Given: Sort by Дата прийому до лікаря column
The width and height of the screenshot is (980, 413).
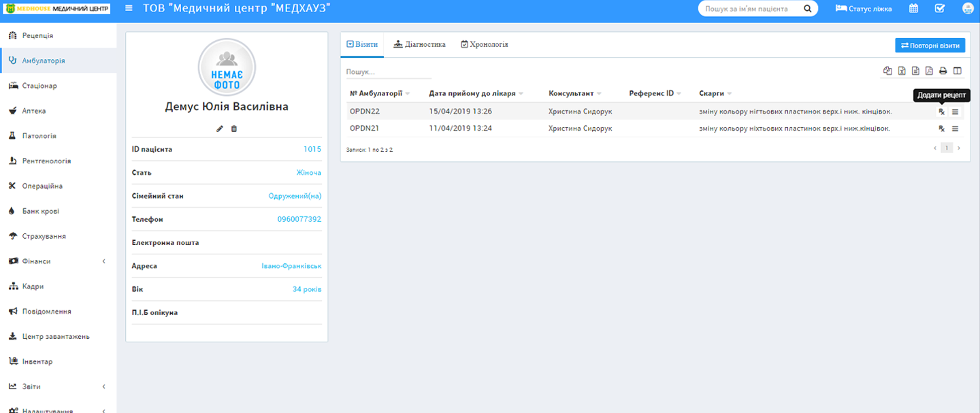Looking at the screenshot, I should 476,93.
